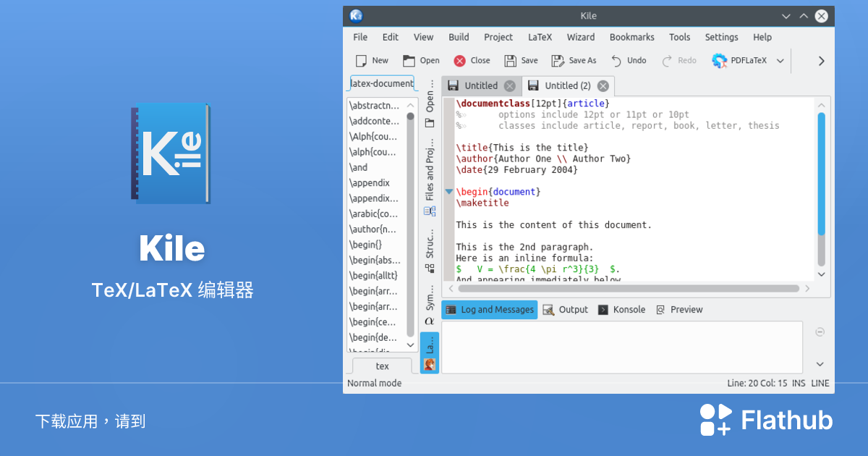This screenshot has width=868, height=456.
Task: Switch to the Untitled (2) tab
Action: tap(568, 85)
